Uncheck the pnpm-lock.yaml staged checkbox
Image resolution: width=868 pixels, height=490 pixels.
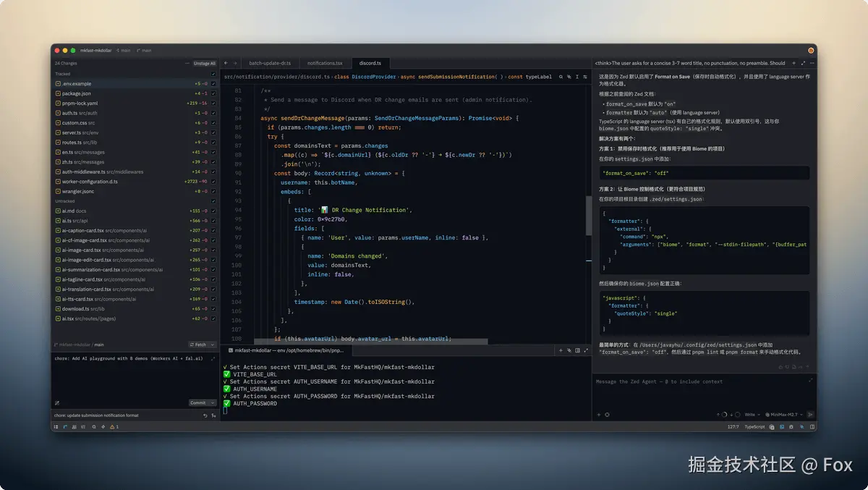tap(213, 104)
